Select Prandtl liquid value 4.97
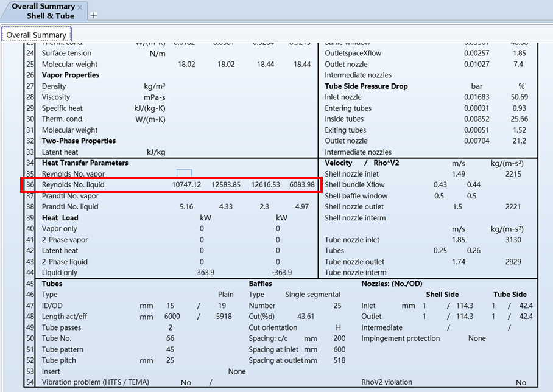The height and width of the screenshot is (392, 553). [302, 207]
